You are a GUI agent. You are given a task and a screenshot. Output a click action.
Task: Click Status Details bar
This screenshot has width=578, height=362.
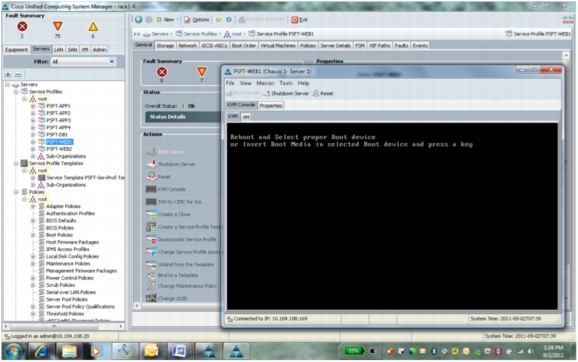click(x=183, y=117)
